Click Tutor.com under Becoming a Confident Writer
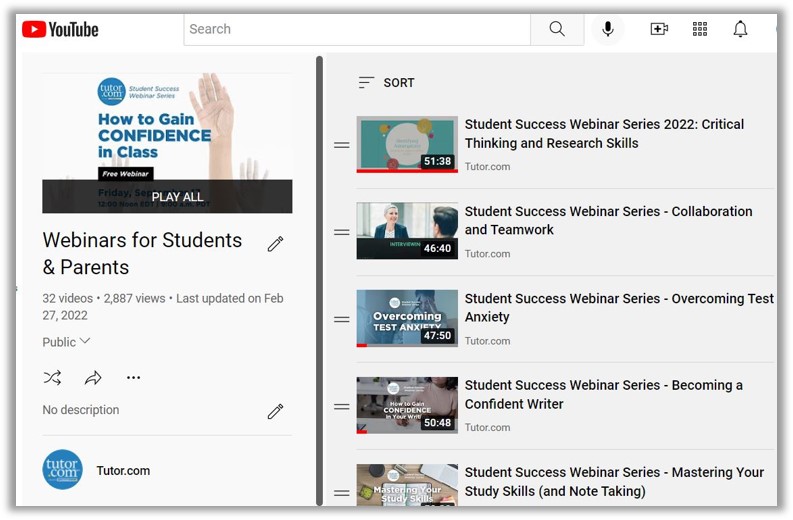The width and height of the screenshot is (793, 520). 488,427
